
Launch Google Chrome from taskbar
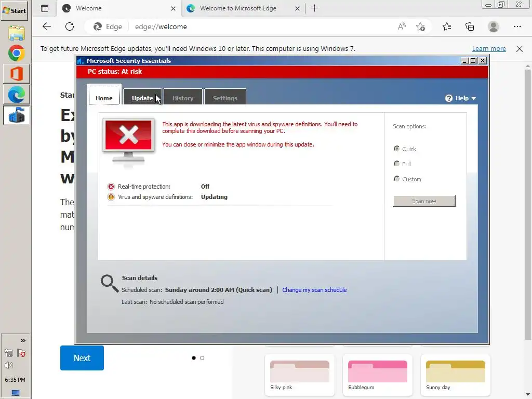pyautogui.click(x=16, y=54)
